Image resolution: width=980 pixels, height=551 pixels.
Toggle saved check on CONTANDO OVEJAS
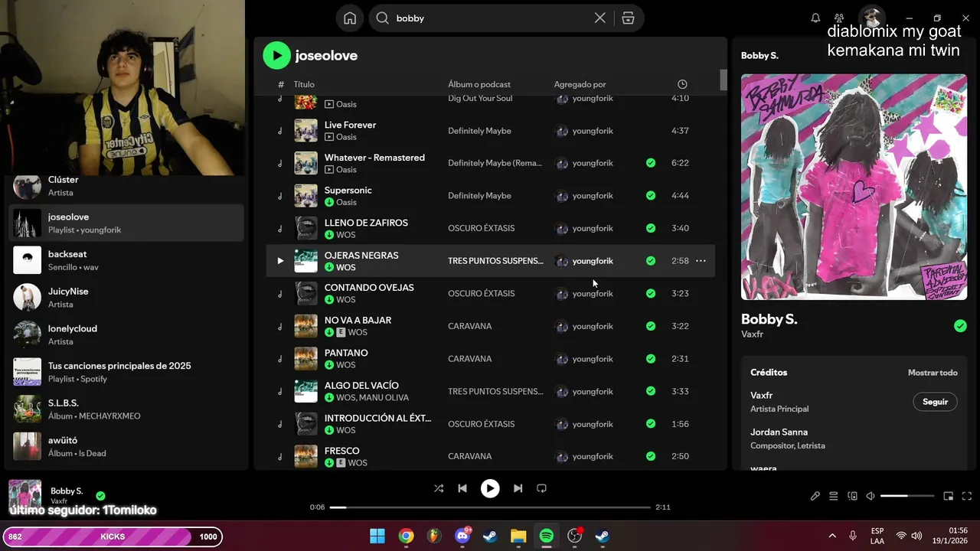tap(650, 293)
